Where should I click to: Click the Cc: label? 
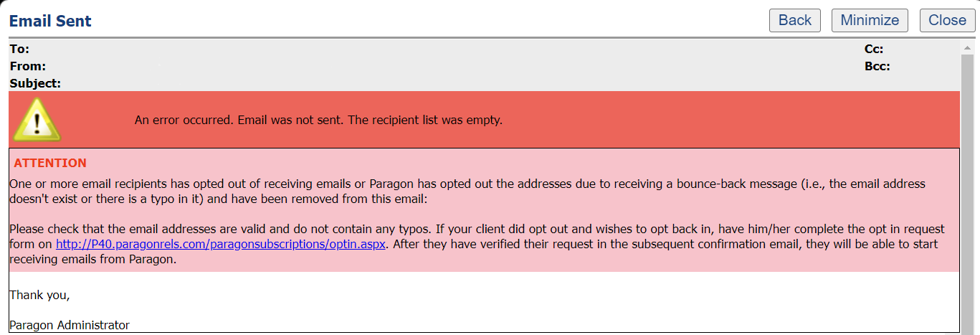(x=873, y=49)
